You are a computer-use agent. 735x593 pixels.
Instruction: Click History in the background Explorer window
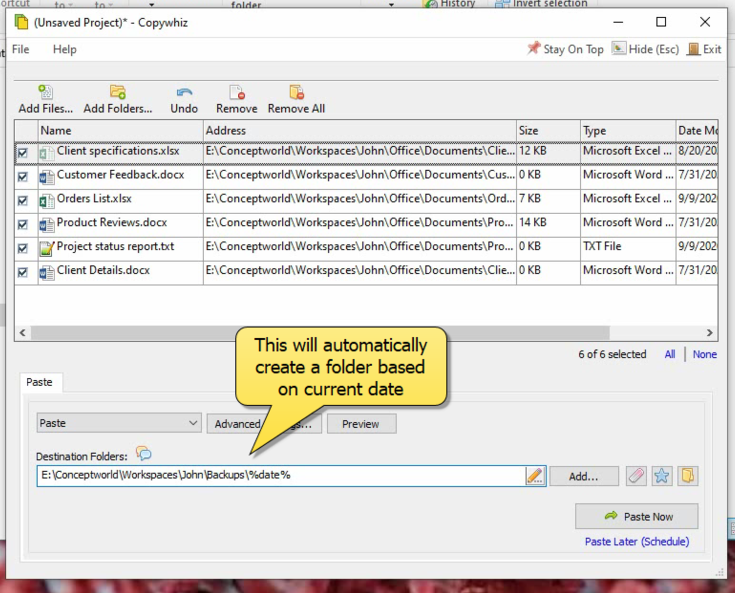pyautogui.click(x=450, y=3)
